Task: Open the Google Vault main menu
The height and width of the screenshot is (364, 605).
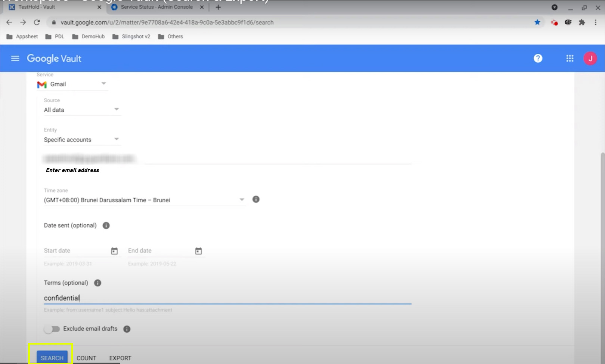Action: [x=15, y=58]
